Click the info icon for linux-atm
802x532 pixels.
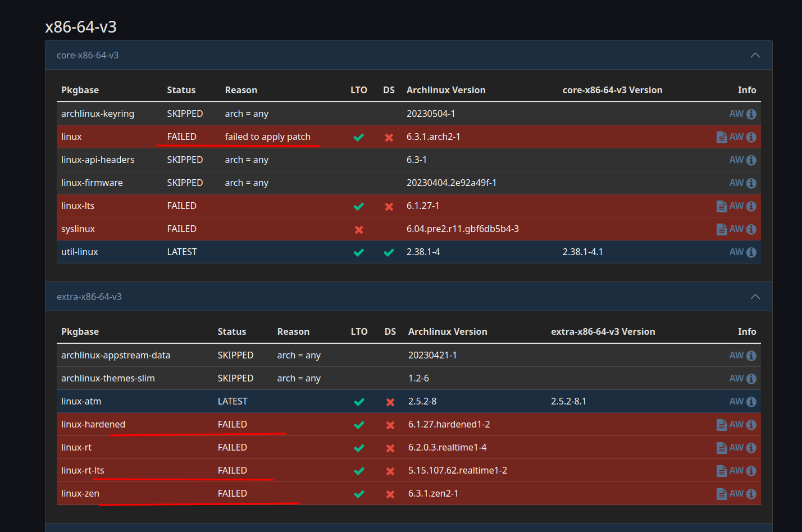point(751,402)
